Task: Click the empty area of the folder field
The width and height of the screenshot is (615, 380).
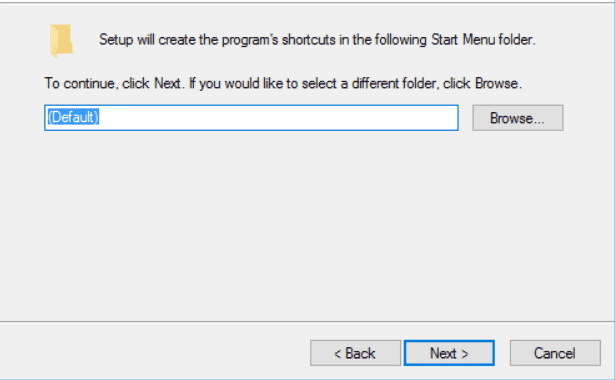Action: [x=278, y=118]
